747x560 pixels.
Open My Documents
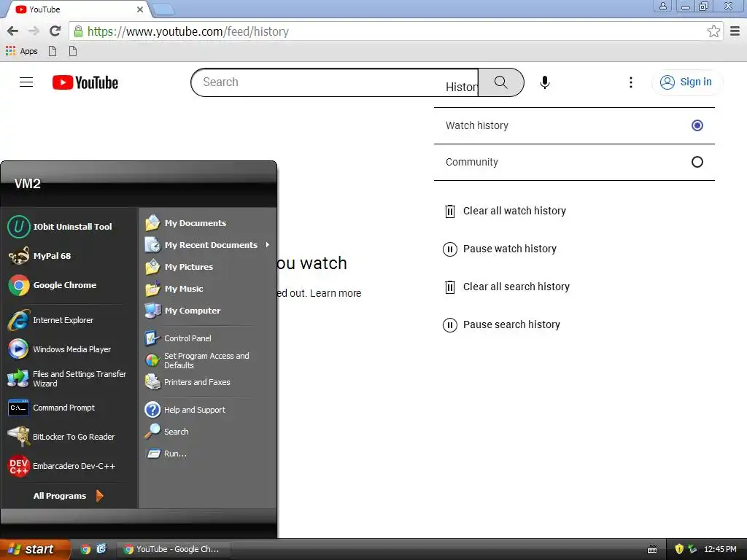click(186, 223)
